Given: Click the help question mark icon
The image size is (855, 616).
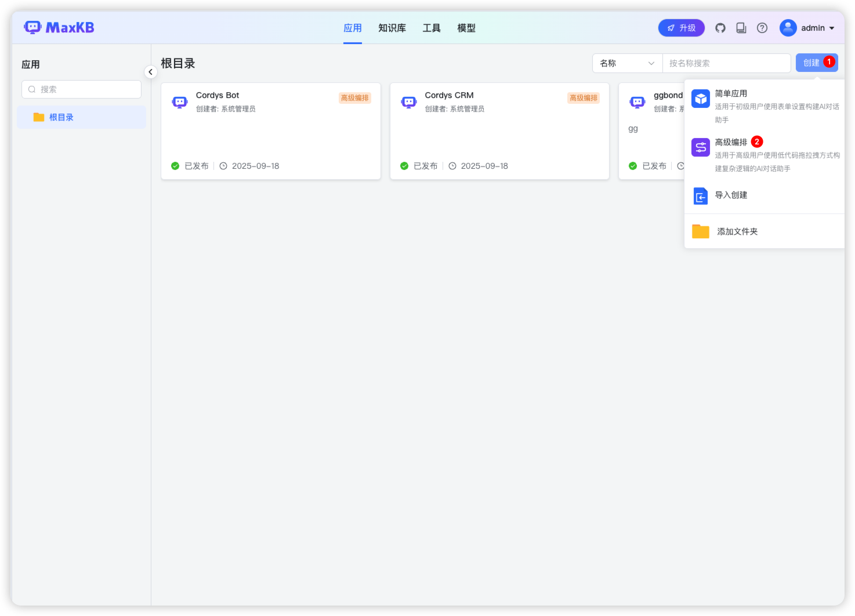Looking at the screenshot, I should pos(762,28).
